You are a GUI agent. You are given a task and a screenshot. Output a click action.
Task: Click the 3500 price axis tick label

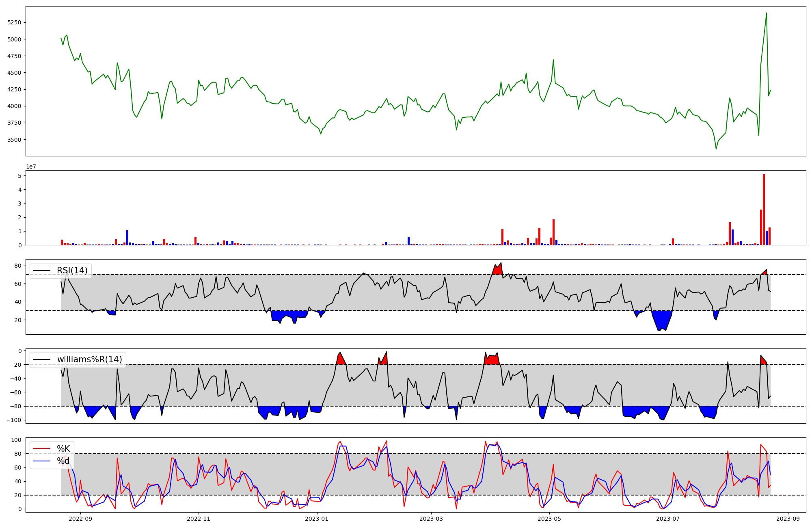pos(14,140)
